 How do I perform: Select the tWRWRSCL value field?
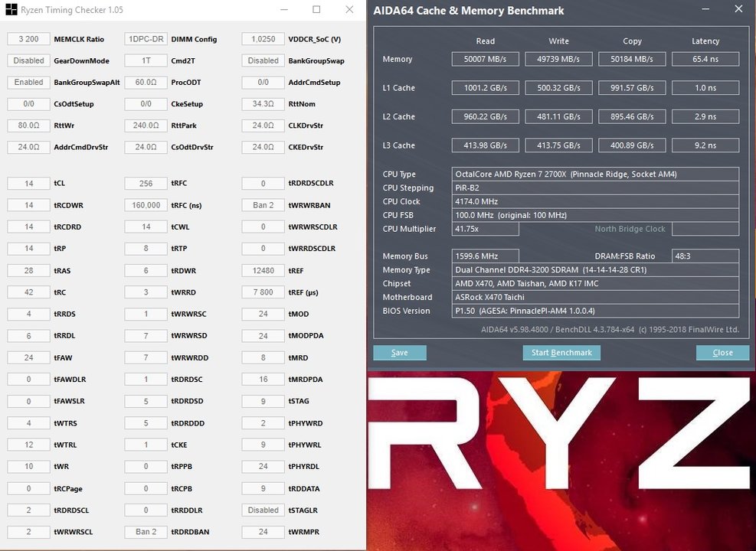(28, 532)
